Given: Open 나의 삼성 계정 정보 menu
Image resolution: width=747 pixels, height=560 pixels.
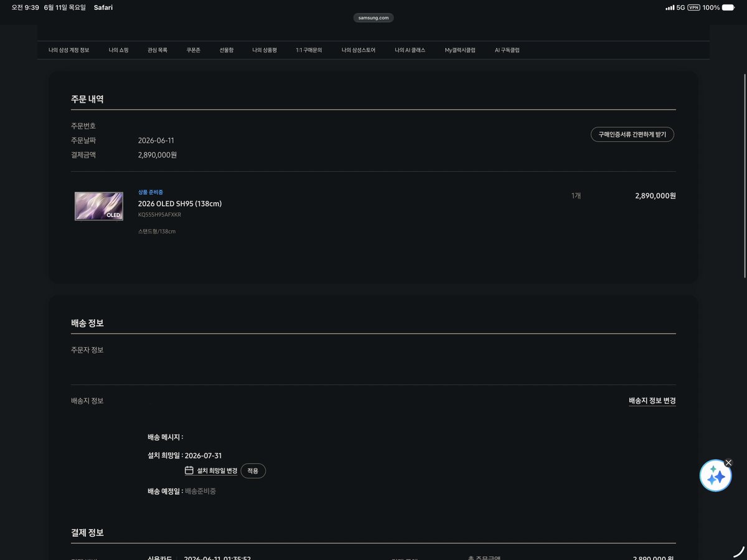Looking at the screenshot, I should (x=69, y=50).
